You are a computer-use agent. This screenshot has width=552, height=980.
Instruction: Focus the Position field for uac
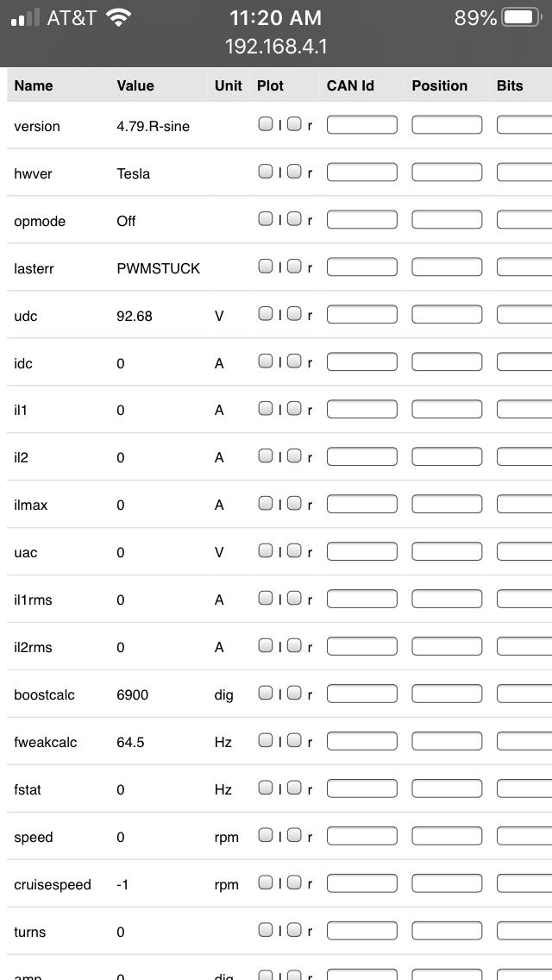447,551
